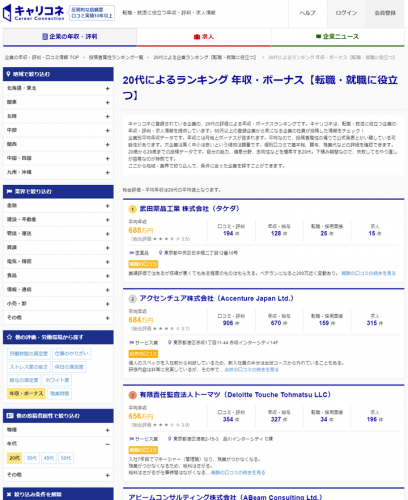408x500 pixels.
Task: Click the highlighted 年収・ボーナス tag
Action: (x=26, y=394)
